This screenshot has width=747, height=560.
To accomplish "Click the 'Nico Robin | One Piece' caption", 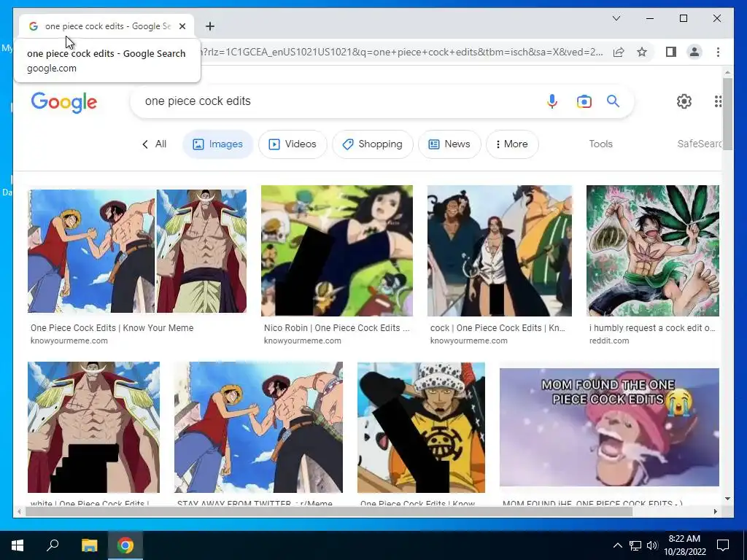I will click(336, 327).
